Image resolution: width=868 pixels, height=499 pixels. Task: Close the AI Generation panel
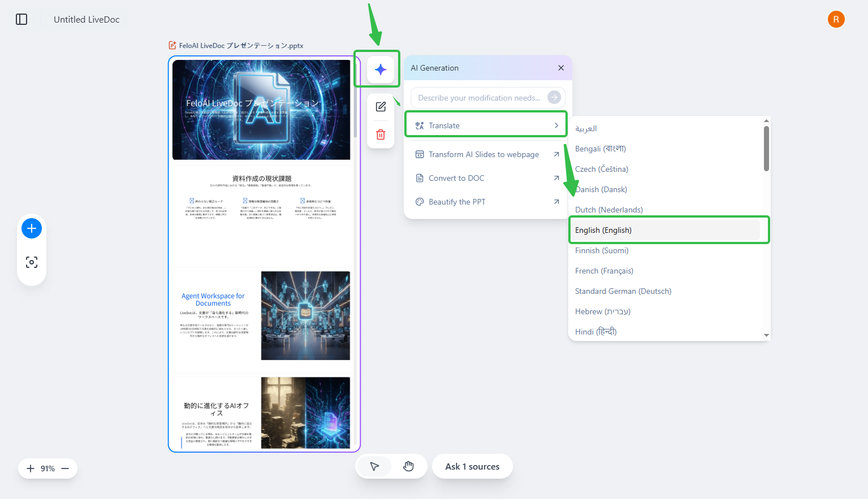coord(560,68)
